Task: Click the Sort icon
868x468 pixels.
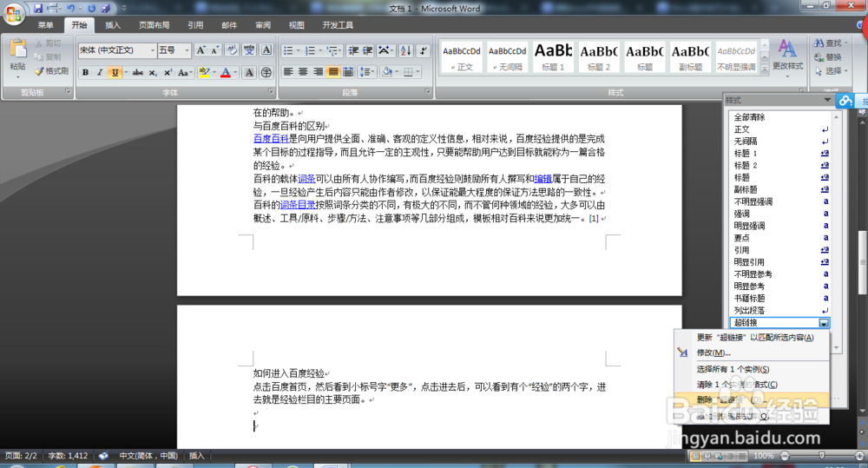Action: pyautogui.click(x=405, y=51)
